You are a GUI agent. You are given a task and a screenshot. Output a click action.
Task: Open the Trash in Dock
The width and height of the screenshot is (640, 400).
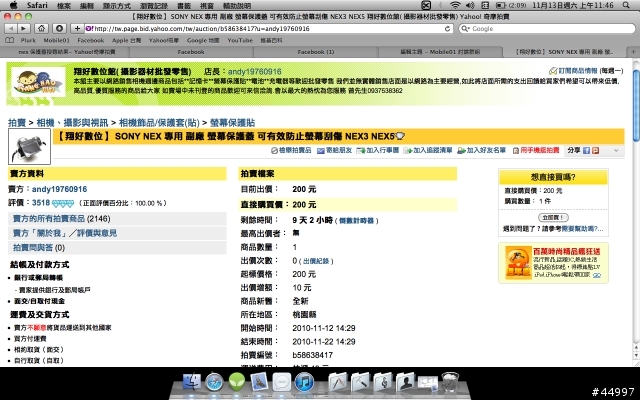(x=450, y=382)
